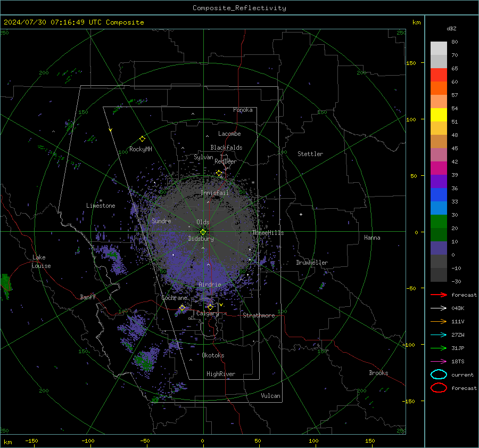Viewport: 479px width, 448px height.
Task: Click the Limestone label
Action: (101, 206)
